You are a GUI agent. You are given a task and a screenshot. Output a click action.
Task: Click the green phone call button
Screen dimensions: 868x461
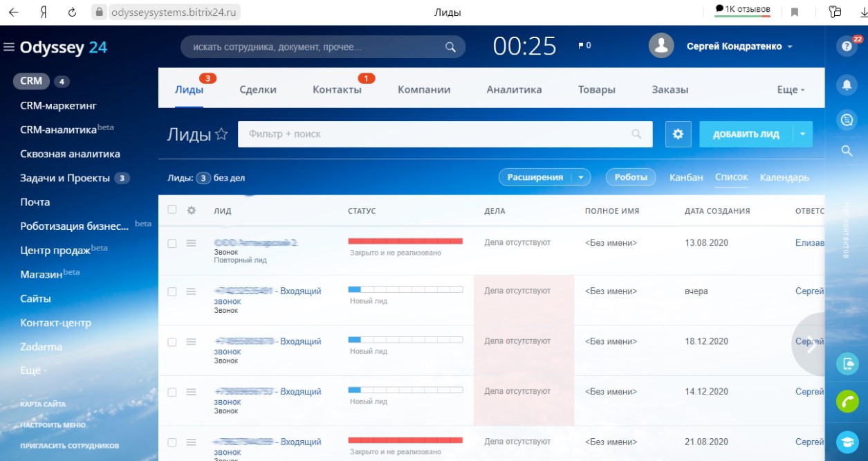pyautogui.click(x=847, y=402)
